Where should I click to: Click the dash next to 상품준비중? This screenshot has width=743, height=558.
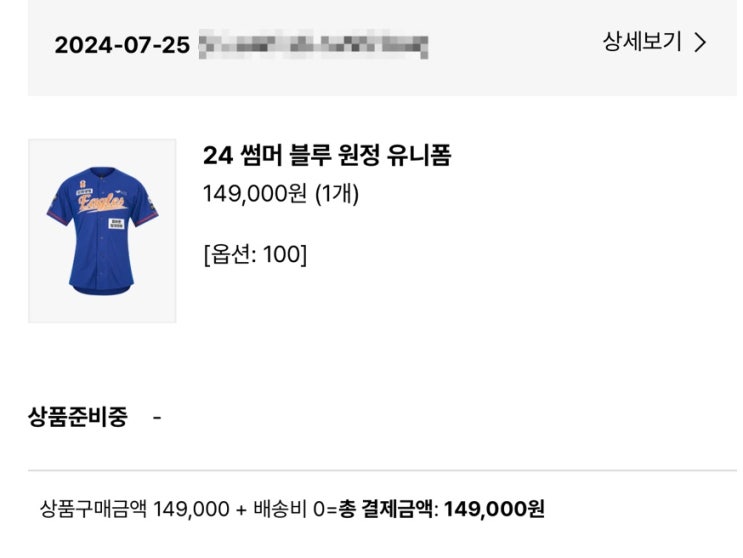tap(157, 418)
